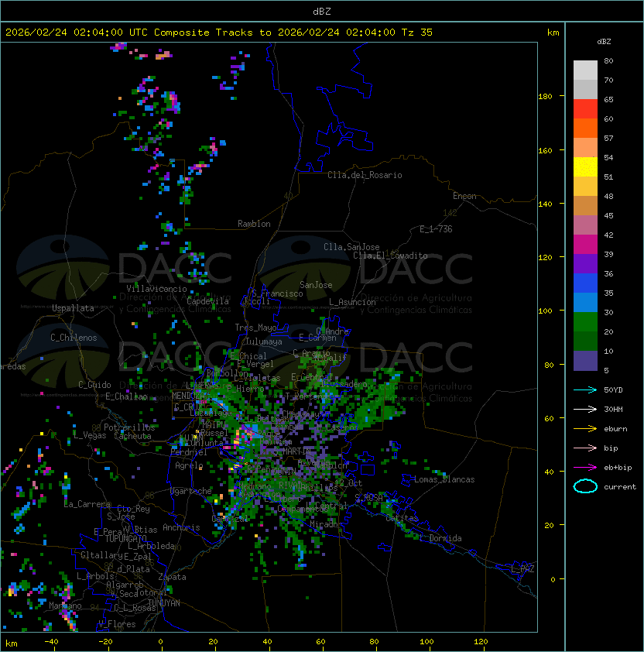Pick the slate-purple bottom swatch in dBZ scale
644x652 pixels.
click(585, 361)
